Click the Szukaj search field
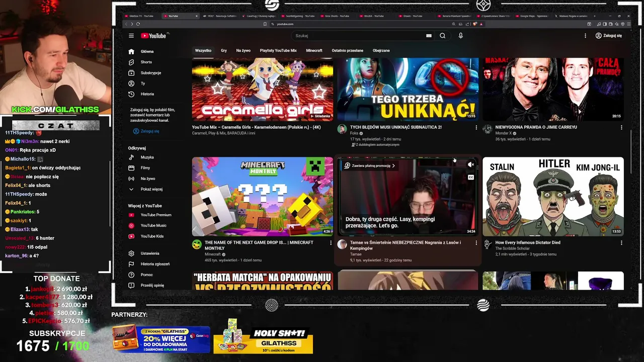Image resolution: width=644 pixels, height=362 pixels. [x=360, y=36]
